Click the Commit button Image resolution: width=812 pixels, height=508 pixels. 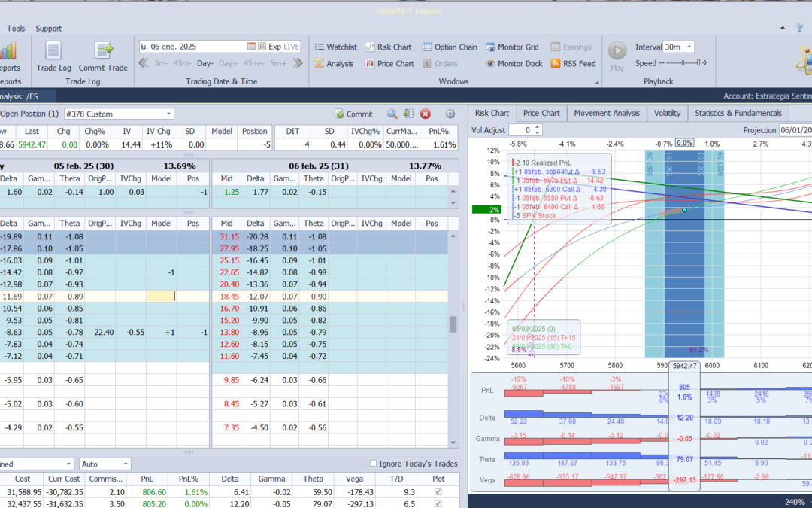(353, 114)
